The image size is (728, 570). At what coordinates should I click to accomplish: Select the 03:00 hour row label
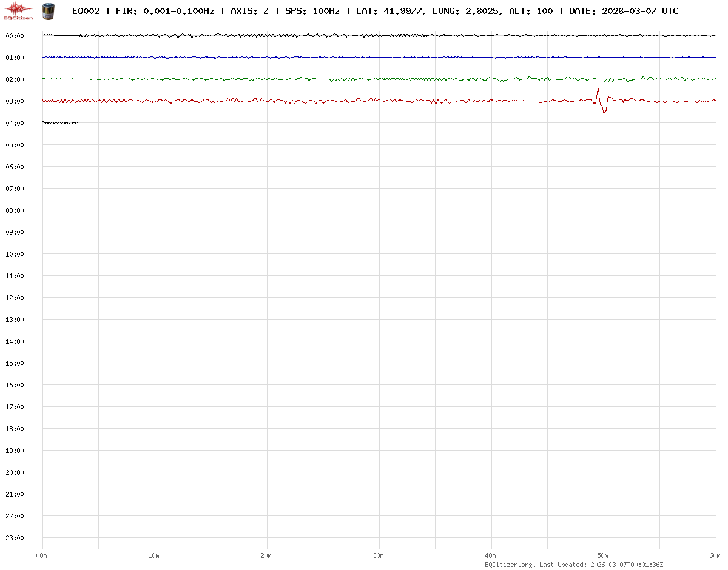[15, 101]
